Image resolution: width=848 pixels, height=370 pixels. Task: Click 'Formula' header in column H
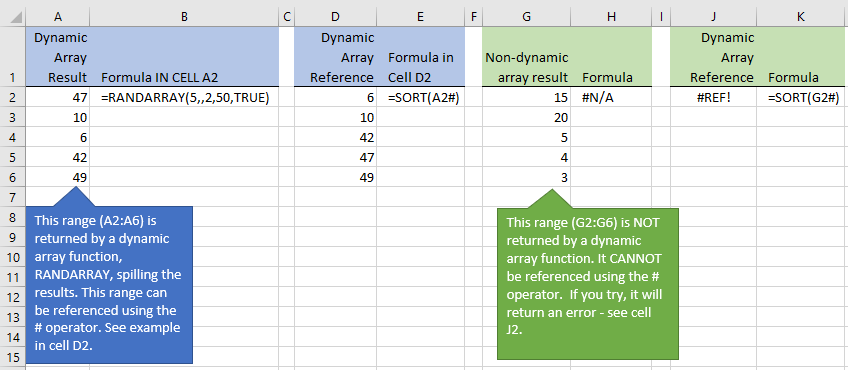pyautogui.click(x=611, y=56)
